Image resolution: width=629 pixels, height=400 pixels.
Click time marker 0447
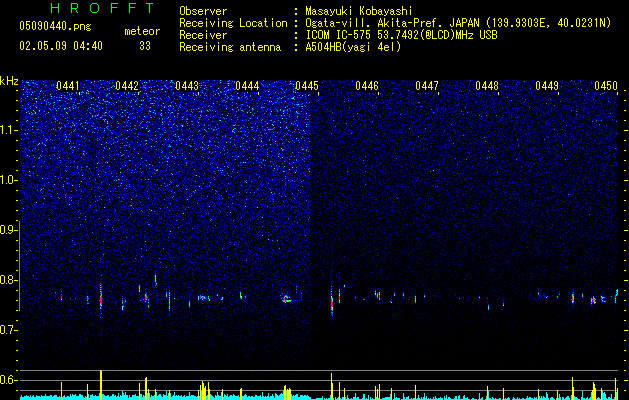click(x=427, y=86)
